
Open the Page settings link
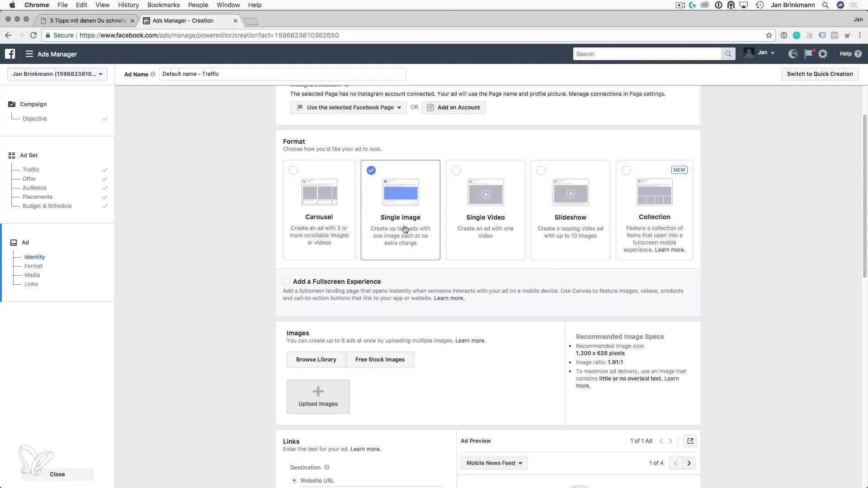pos(646,94)
